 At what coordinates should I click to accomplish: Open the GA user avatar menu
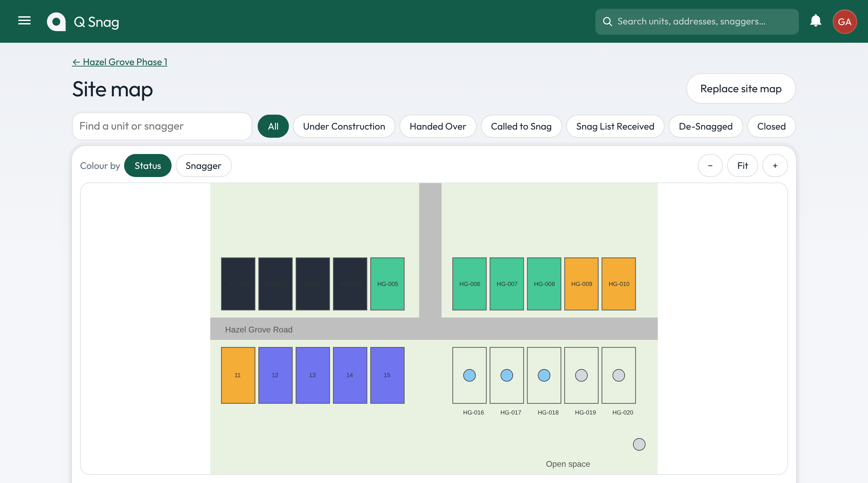tap(845, 22)
